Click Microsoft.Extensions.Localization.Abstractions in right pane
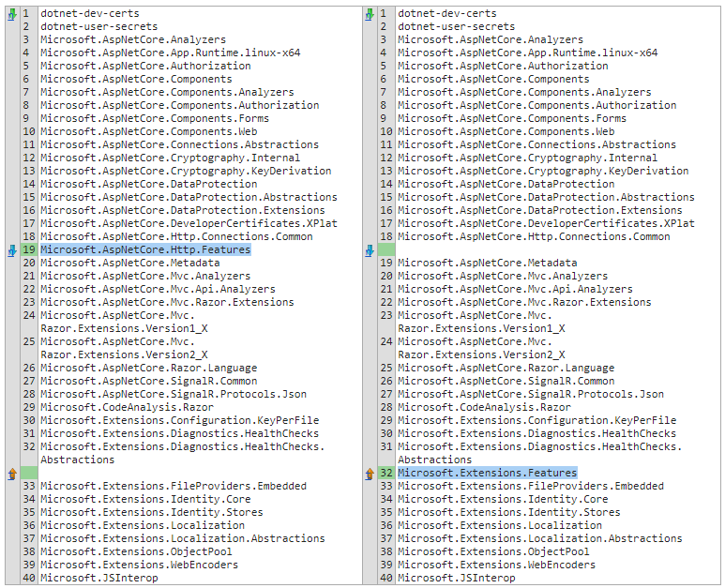Screen dimensions: 725x588 click(x=540, y=538)
